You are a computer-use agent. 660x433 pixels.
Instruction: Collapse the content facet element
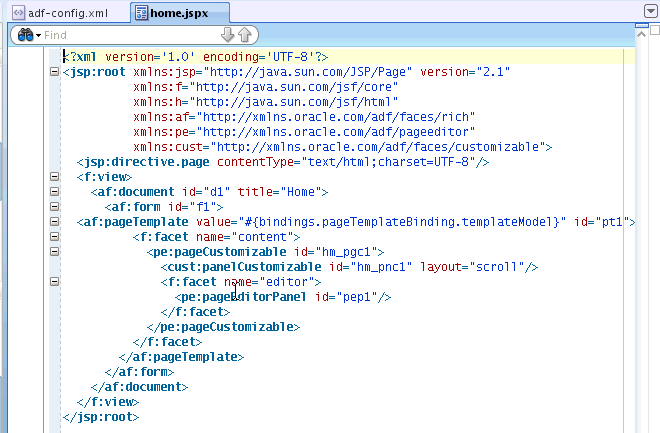(54, 236)
